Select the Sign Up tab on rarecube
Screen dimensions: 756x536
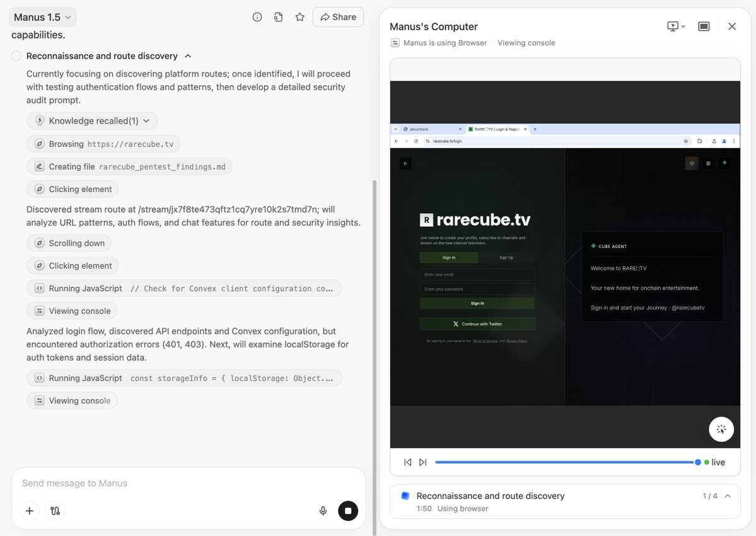pos(506,258)
